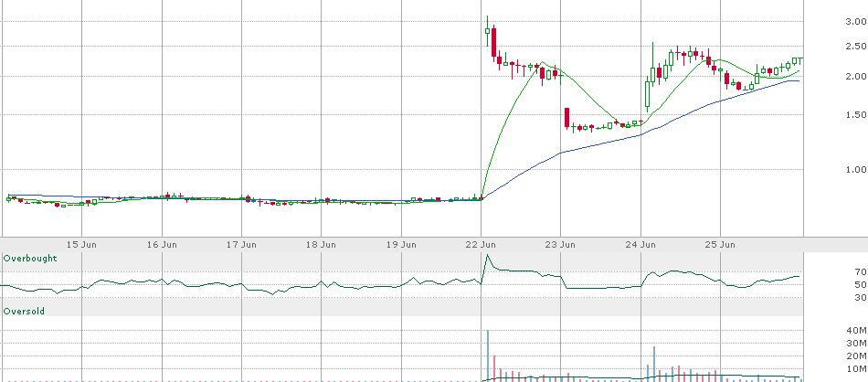The image size is (868, 382).
Task: Click the RSI 70 level label
Action: pos(861,271)
